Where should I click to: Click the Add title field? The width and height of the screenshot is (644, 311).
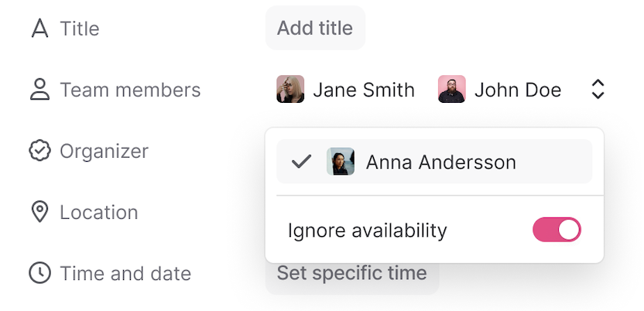[x=315, y=29]
